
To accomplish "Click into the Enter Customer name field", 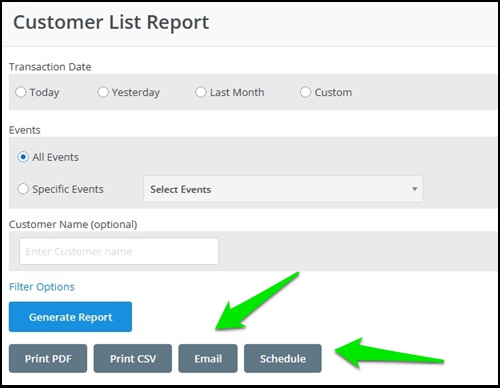I will click(x=119, y=251).
